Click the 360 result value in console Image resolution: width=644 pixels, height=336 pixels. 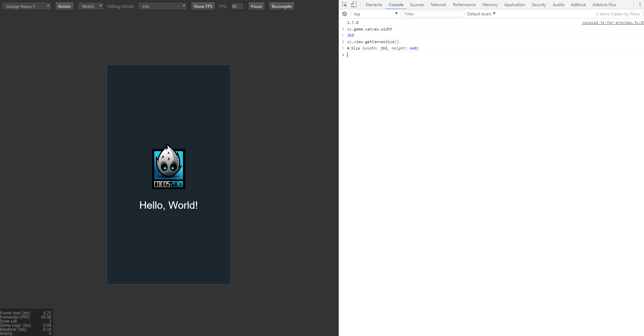pos(351,35)
